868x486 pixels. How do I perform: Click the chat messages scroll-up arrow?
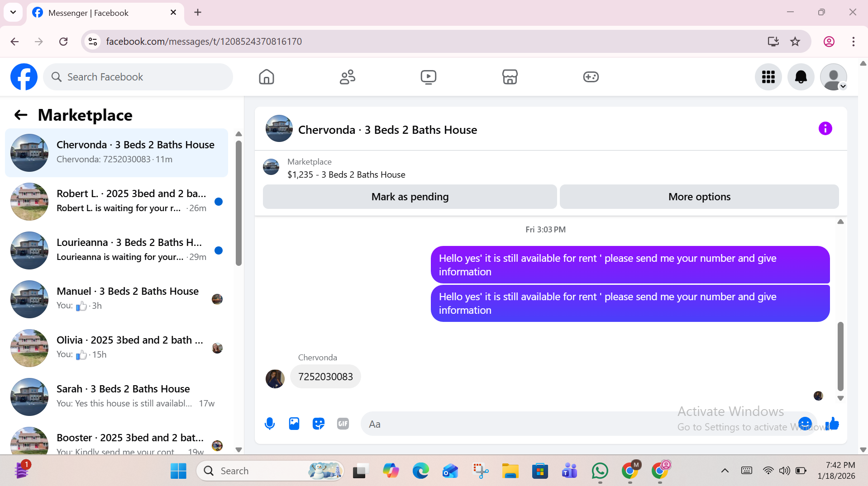point(840,222)
